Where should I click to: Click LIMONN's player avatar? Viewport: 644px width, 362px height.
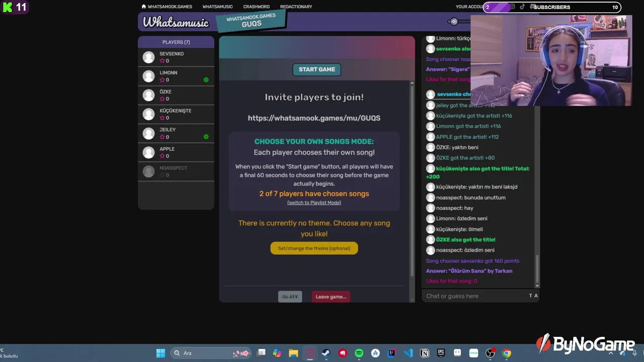(x=148, y=76)
